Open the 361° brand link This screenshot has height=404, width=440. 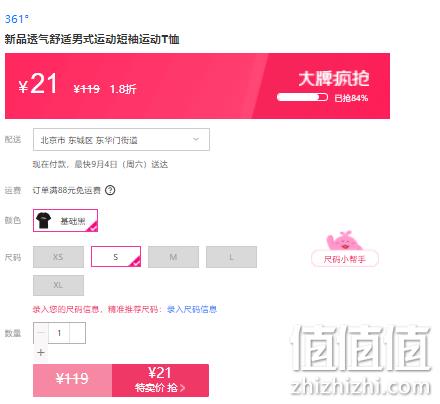17,19
